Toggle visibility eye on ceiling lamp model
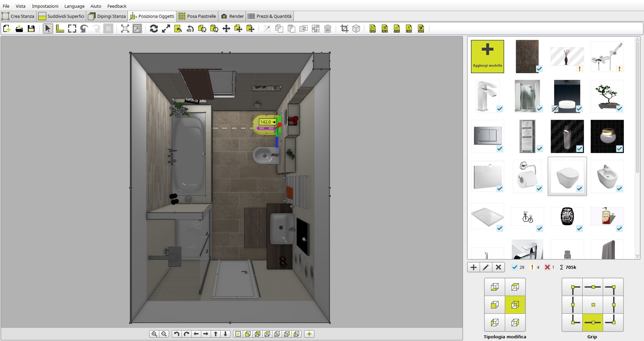644x341 pixels. (x=555, y=109)
